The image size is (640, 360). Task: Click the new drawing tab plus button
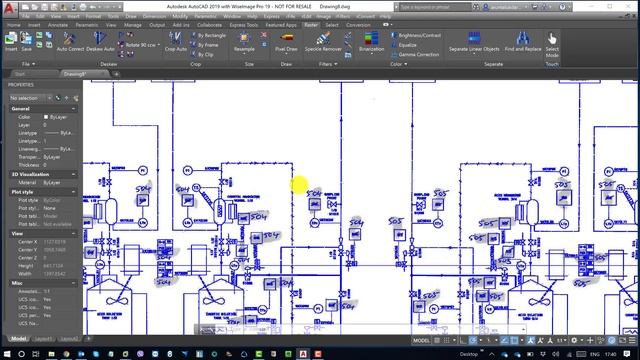[116, 74]
